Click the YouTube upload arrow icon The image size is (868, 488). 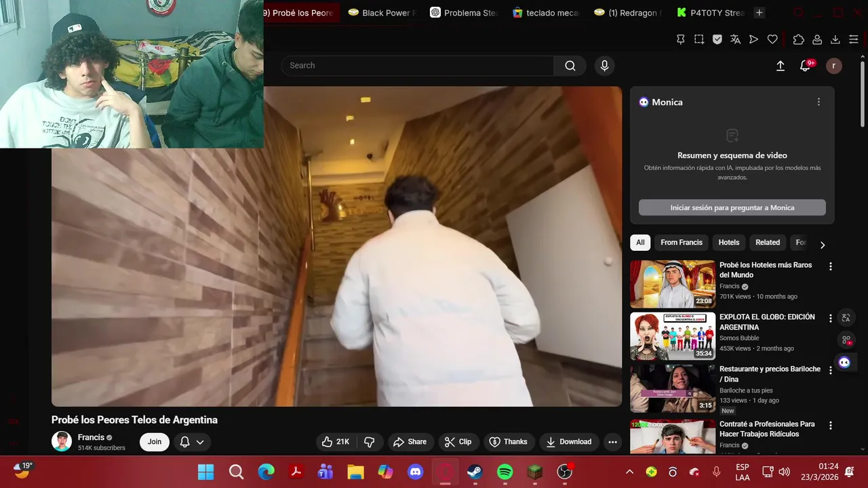(x=781, y=66)
